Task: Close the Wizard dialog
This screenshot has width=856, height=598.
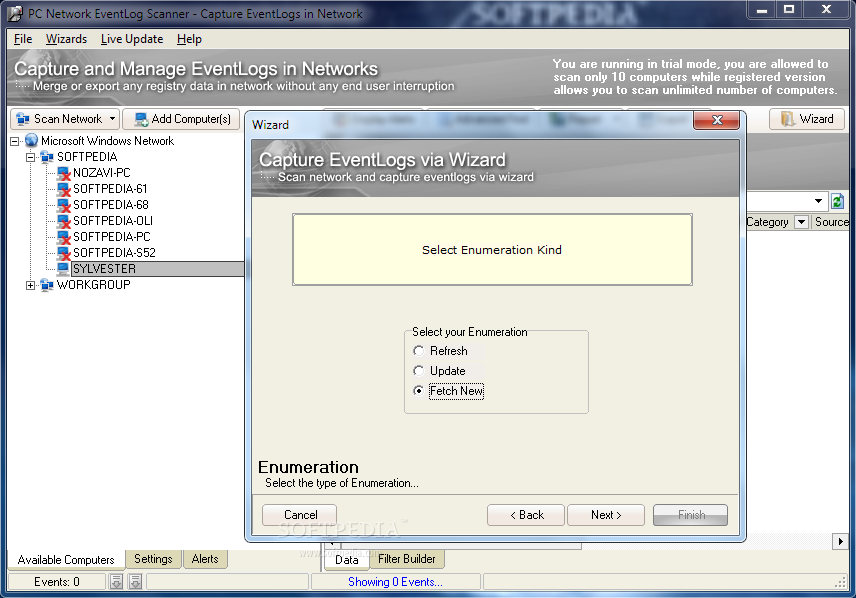Action: coord(717,120)
